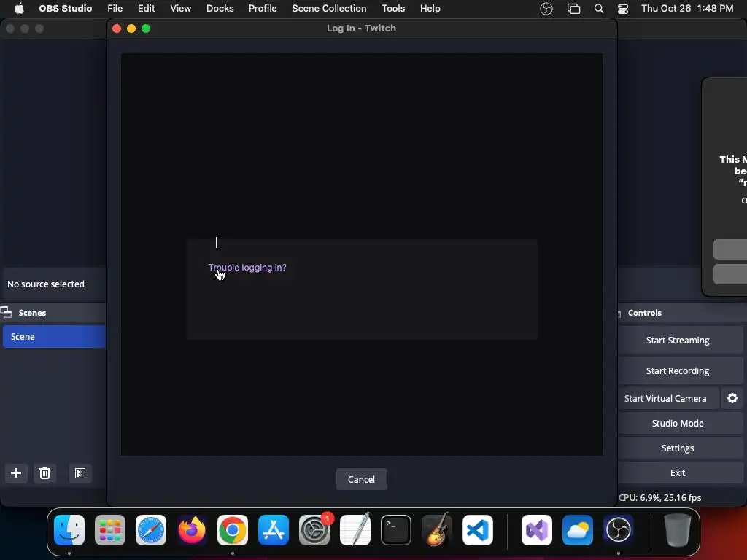
Task: Open App Store from the Dock
Action: (274, 530)
